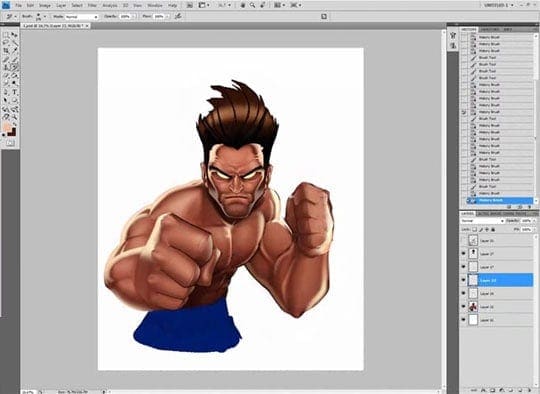
Task: Open the workspace switcher dropdown
Action: coord(499,5)
